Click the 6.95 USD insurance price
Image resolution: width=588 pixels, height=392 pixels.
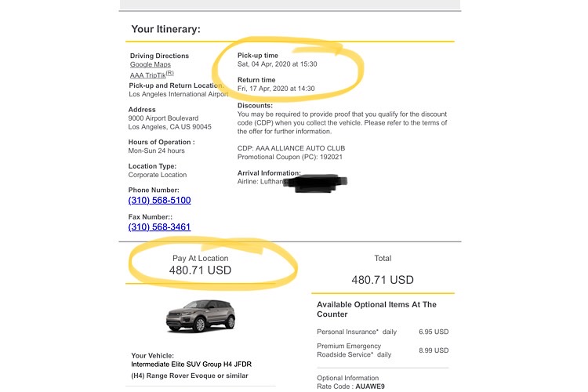click(x=432, y=333)
